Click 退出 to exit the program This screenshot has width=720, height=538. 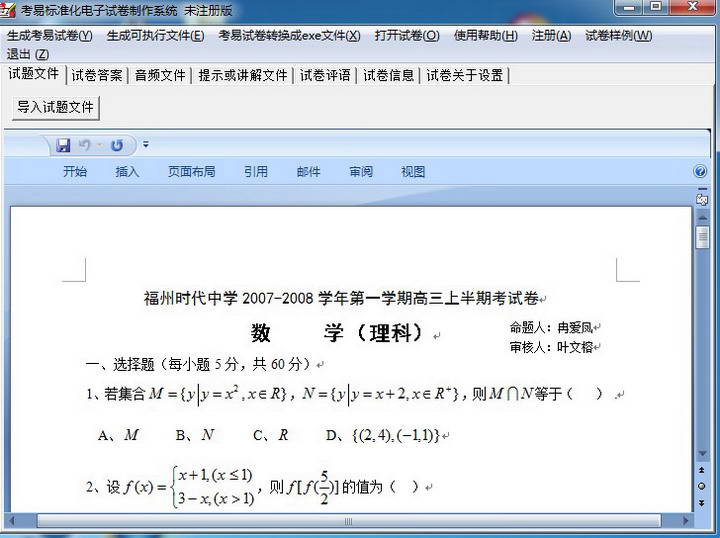click(x=27, y=54)
